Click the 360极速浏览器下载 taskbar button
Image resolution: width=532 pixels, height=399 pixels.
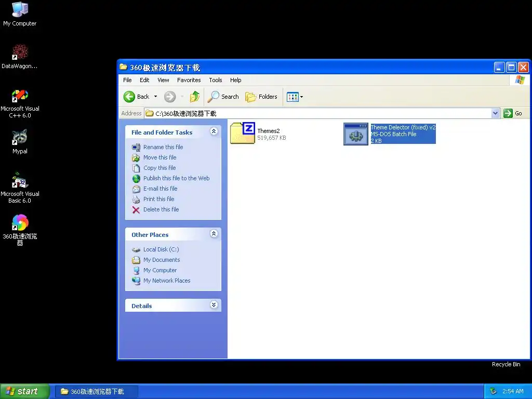click(x=96, y=392)
